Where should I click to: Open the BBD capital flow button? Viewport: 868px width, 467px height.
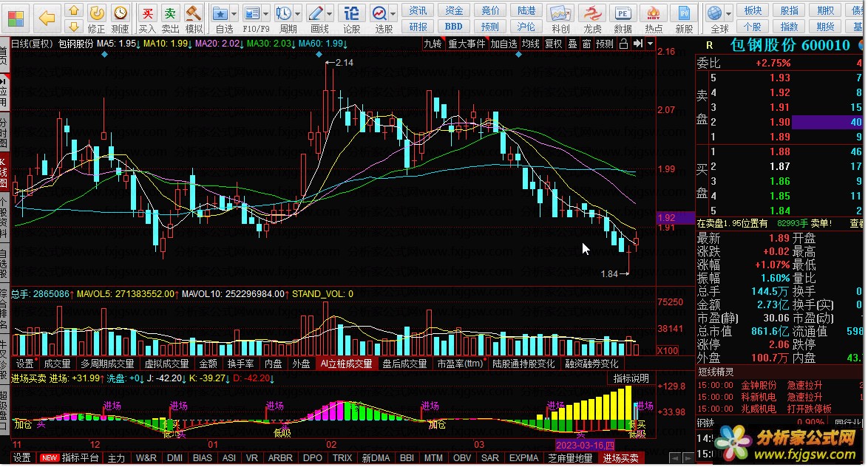[454, 26]
